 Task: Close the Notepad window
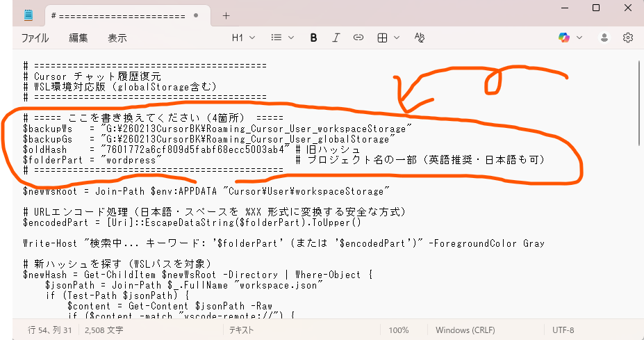628,8
